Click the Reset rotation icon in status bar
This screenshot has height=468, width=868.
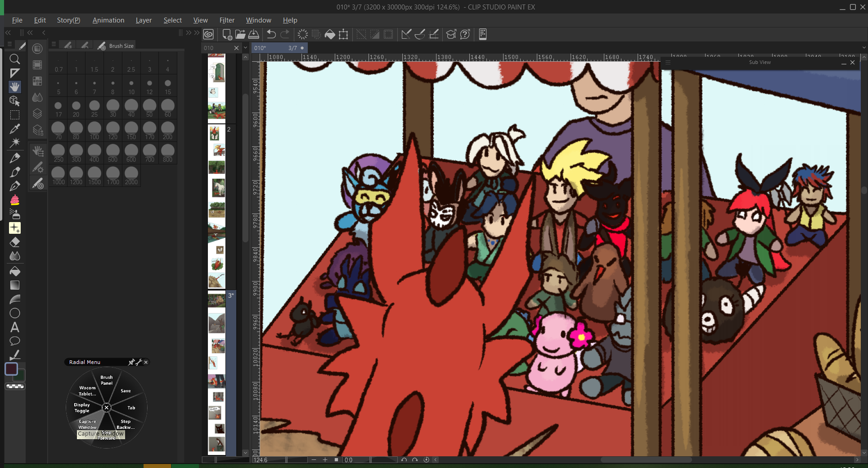(x=426, y=460)
